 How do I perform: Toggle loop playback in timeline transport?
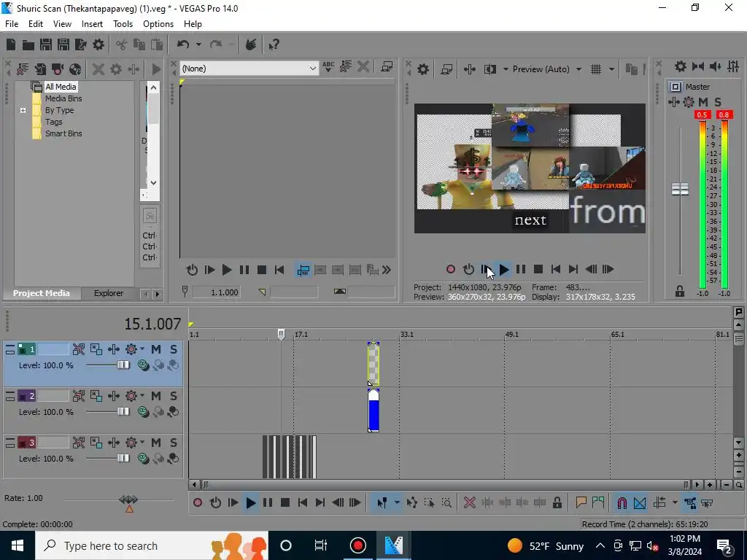pyautogui.click(x=215, y=503)
